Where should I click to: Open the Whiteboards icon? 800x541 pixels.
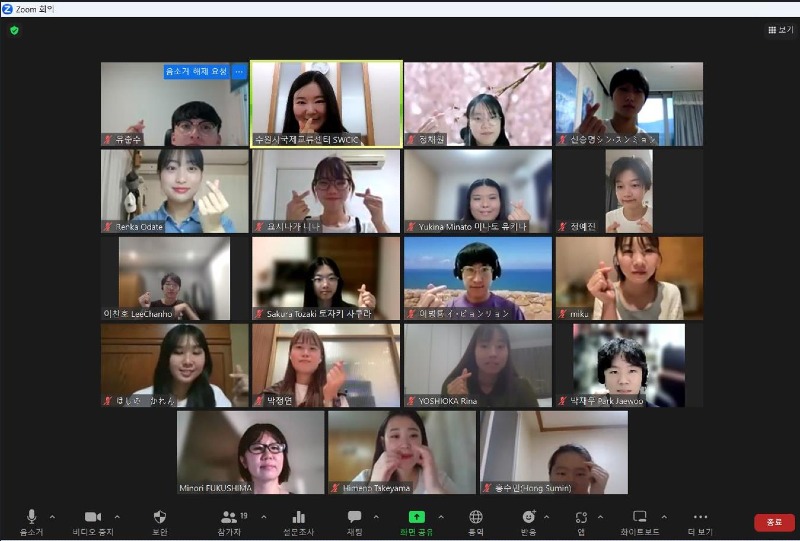[640, 516]
